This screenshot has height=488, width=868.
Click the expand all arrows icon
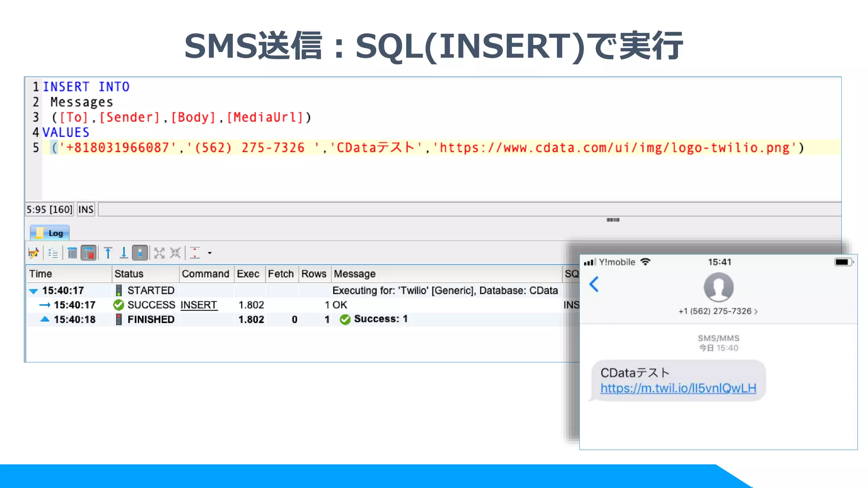pyautogui.click(x=159, y=253)
